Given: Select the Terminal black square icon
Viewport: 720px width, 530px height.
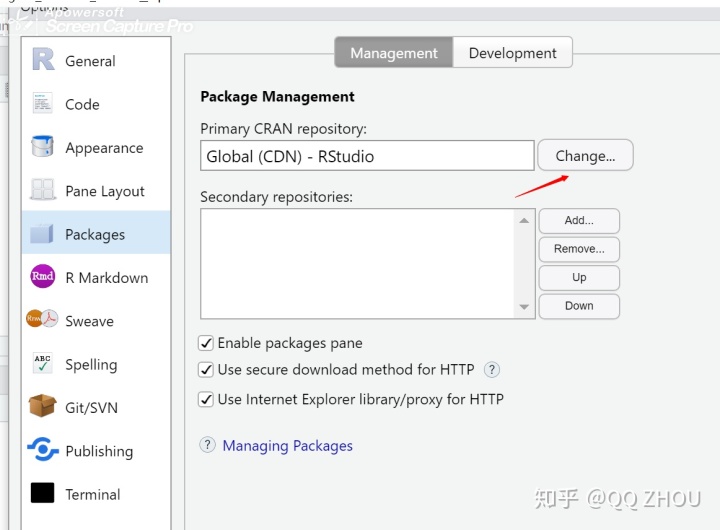Looking at the screenshot, I should tap(42, 493).
